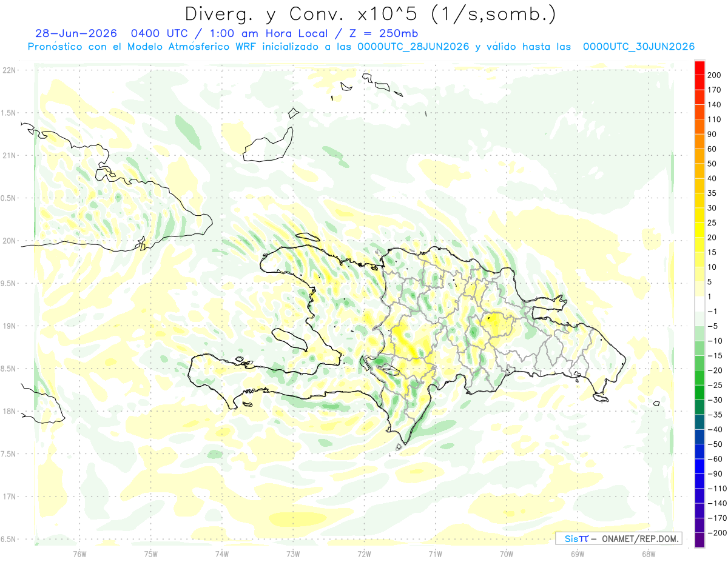Click the red swatch above the positive 200 legend label

pyautogui.click(x=699, y=67)
